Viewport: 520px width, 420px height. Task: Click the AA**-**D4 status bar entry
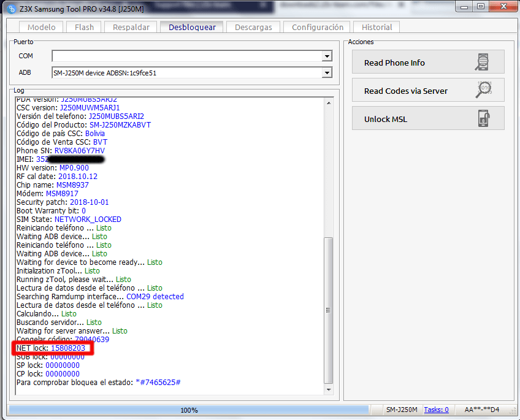tap(481, 410)
